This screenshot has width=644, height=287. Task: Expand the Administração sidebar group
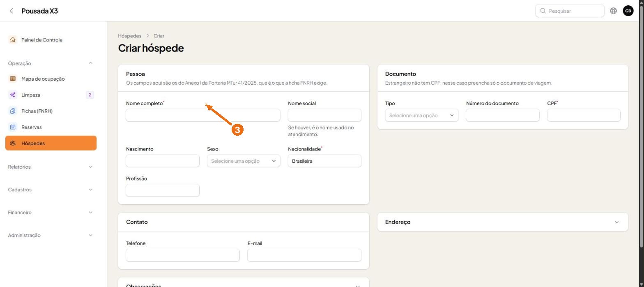pos(91,236)
